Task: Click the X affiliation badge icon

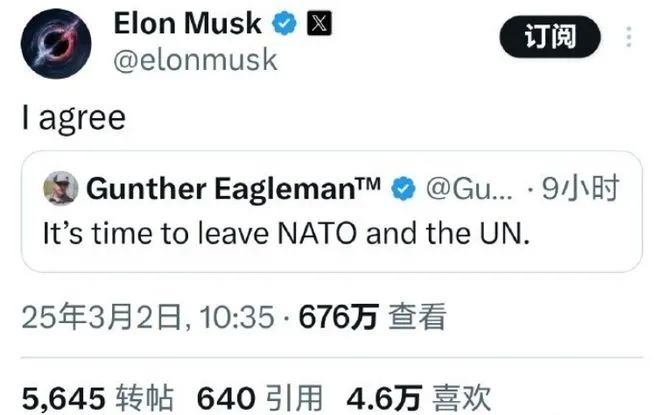Action: coord(319,22)
